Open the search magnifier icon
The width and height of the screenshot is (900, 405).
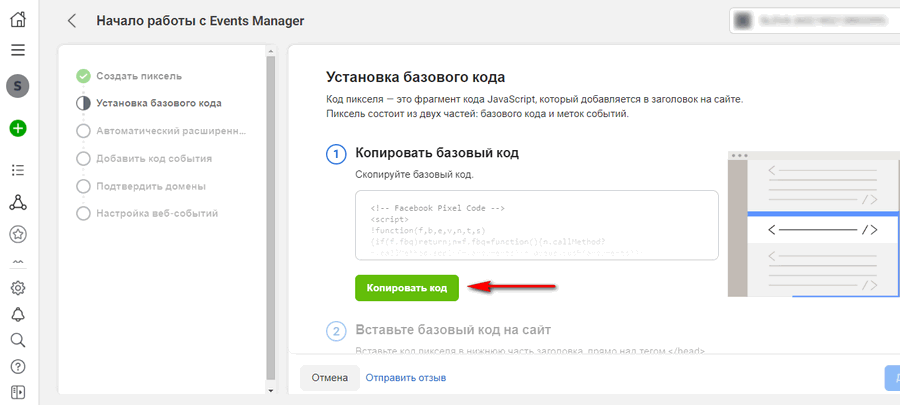[18, 340]
